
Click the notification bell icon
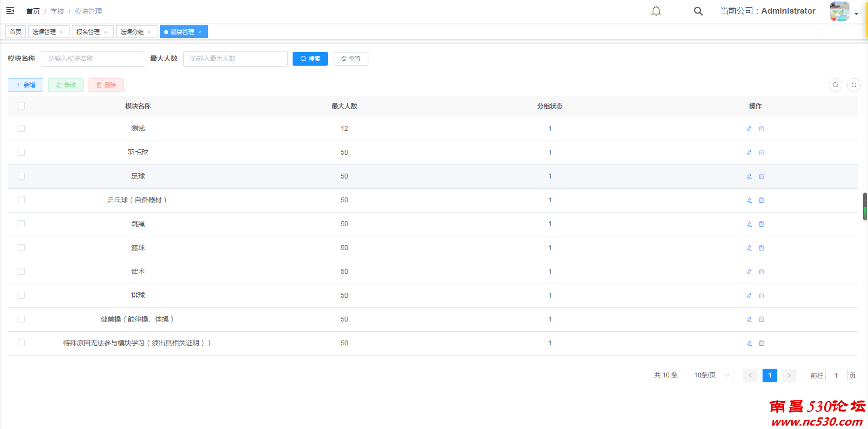[656, 11]
